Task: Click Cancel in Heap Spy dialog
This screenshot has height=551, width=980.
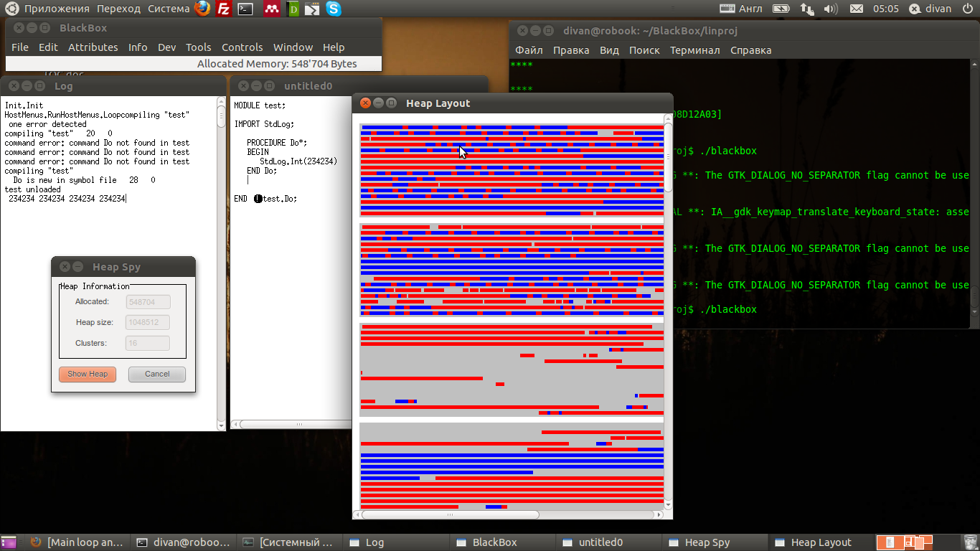Action: 157,374
